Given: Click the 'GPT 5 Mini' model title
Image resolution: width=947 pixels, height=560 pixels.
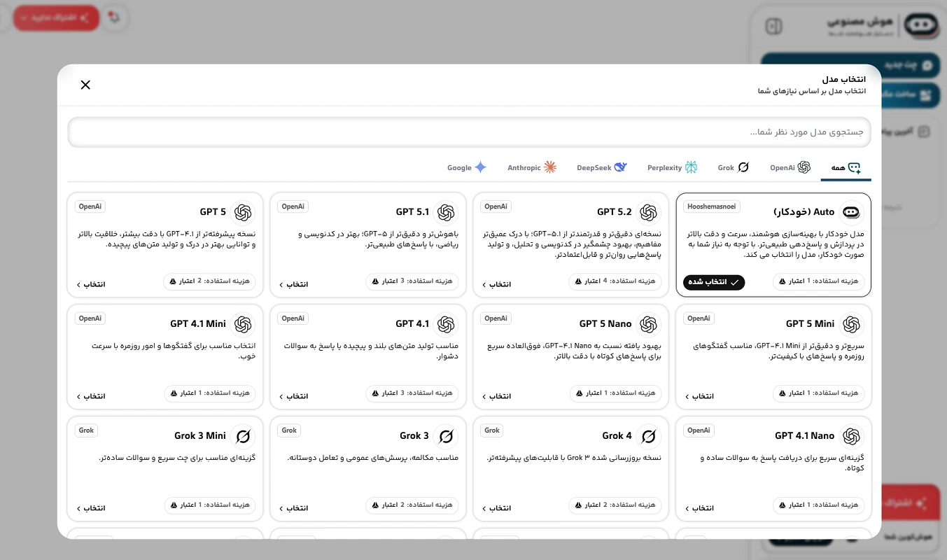Looking at the screenshot, I should (811, 324).
